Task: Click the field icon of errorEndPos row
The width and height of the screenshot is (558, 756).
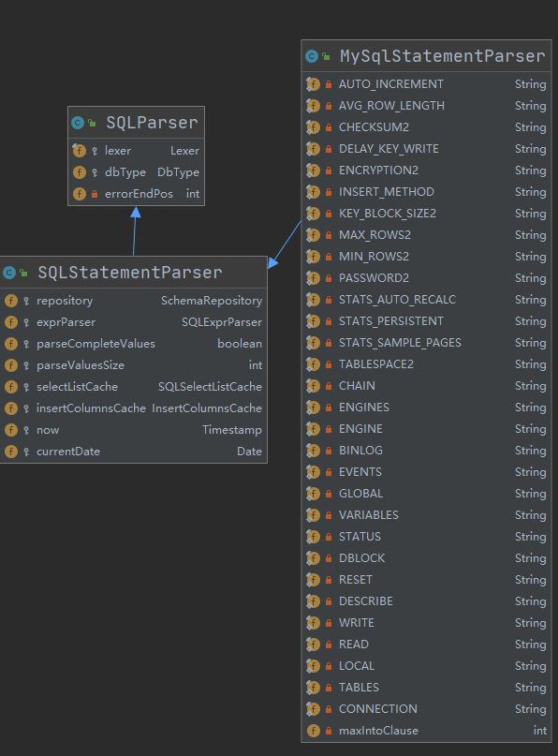Action: pyautogui.click(x=79, y=194)
